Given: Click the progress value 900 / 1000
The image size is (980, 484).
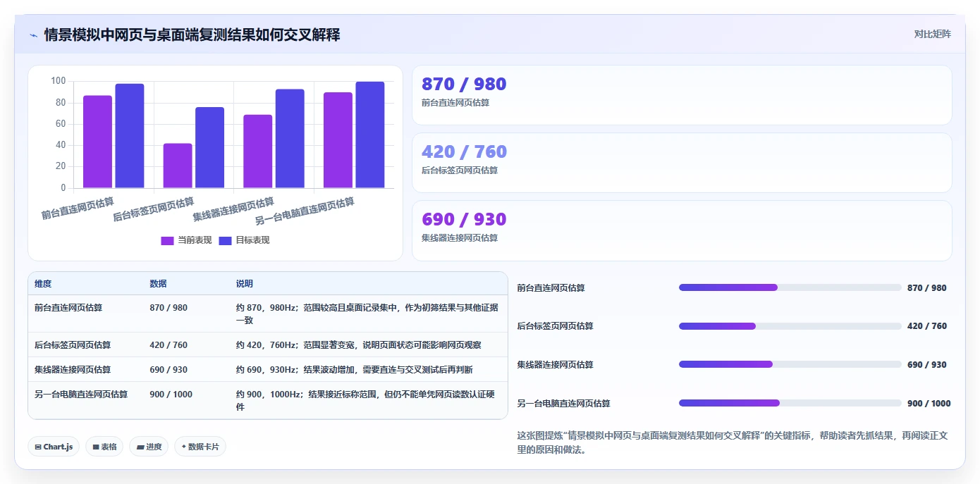Looking at the screenshot, I should (x=929, y=404).
